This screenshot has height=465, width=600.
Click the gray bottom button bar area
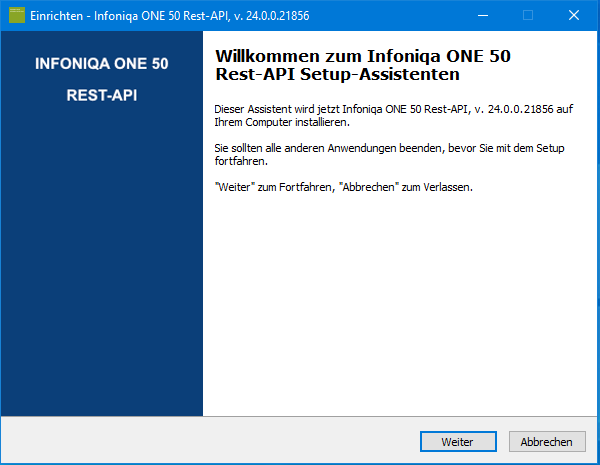(210, 440)
